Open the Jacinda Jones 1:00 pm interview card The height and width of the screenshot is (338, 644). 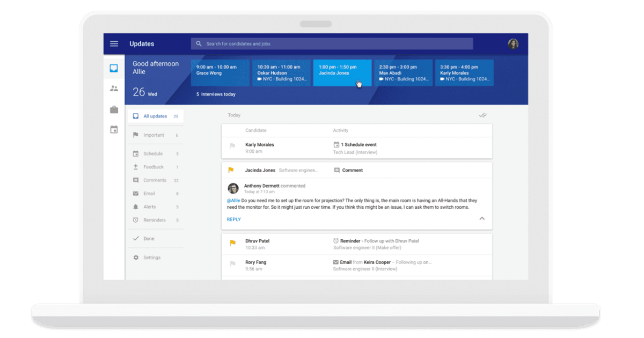click(x=342, y=72)
